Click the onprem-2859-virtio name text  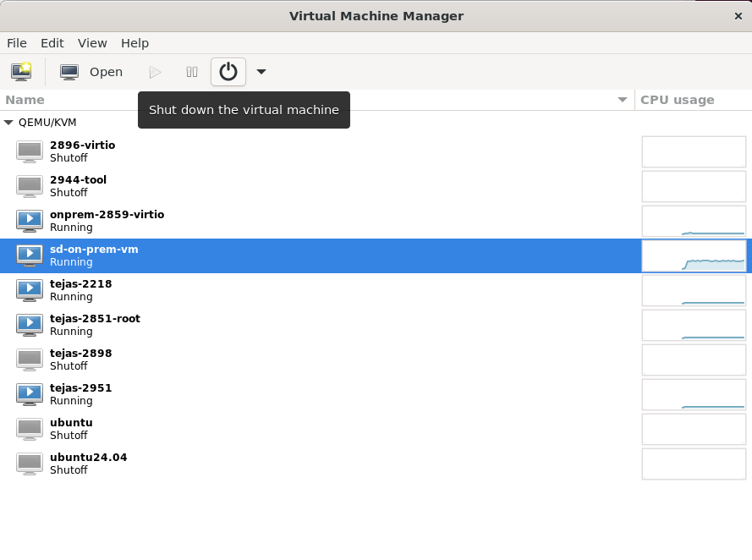(107, 214)
